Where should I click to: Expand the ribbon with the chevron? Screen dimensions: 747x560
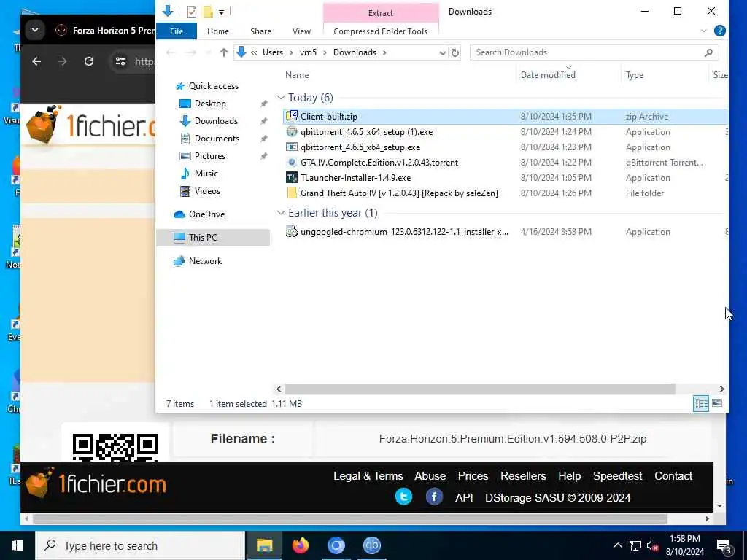click(x=704, y=31)
